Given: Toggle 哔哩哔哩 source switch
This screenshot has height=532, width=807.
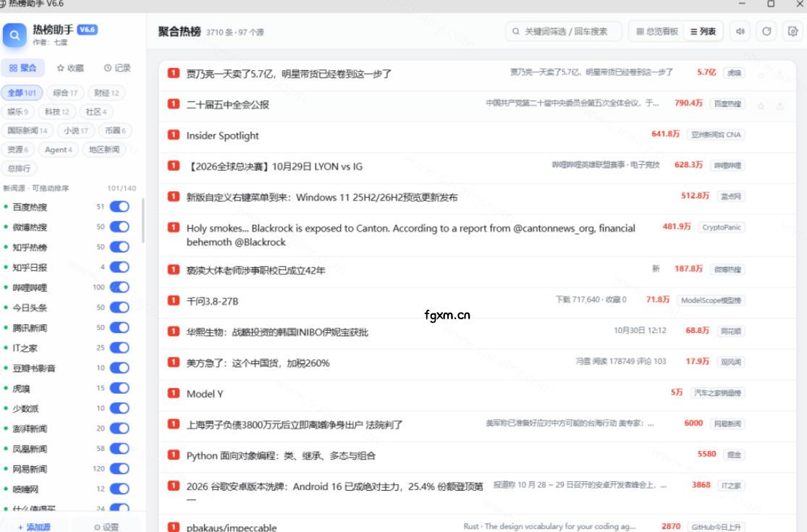Looking at the screenshot, I should [119, 287].
